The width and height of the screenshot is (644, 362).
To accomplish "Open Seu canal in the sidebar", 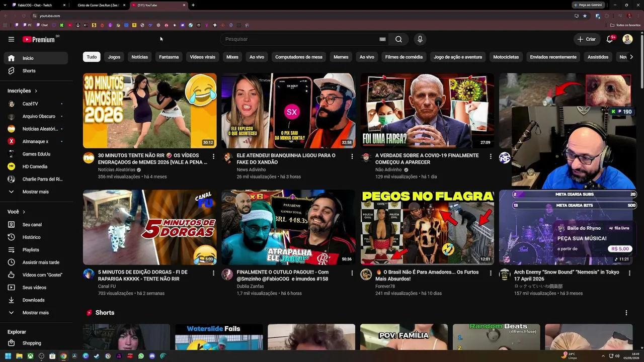I will (x=35, y=225).
